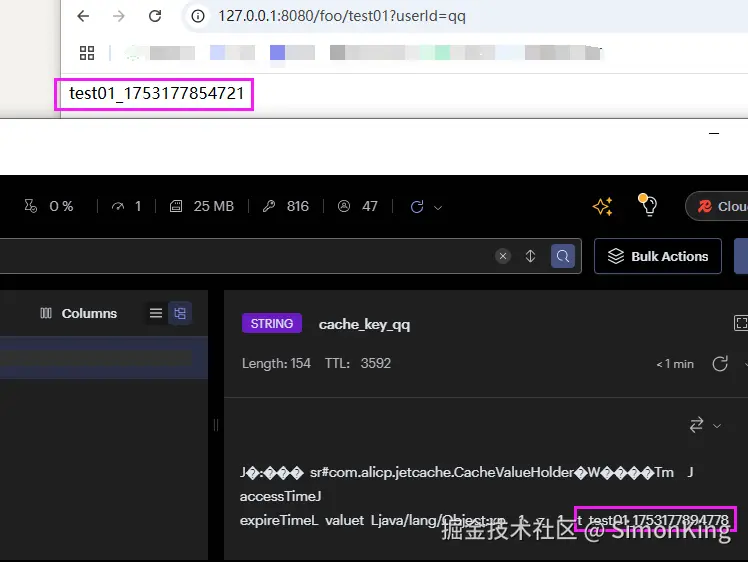Image resolution: width=748 pixels, height=562 pixels.
Task: Click the < 1 min last refresh text
Action: [x=675, y=364]
